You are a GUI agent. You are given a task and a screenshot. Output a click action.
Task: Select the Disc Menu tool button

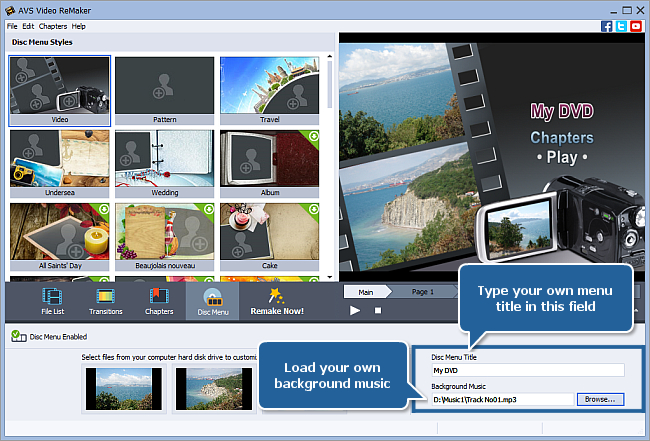pyautogui.click(x=213, y=301)
